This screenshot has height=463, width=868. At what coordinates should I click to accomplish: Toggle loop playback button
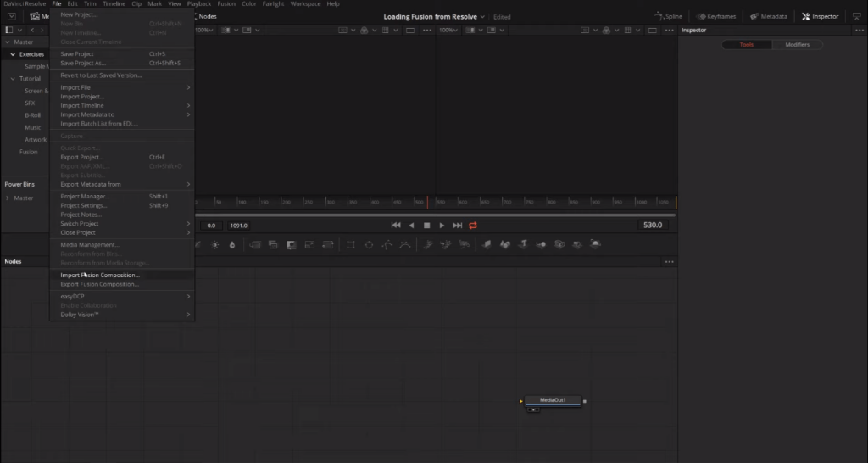(x=473, y=226)
